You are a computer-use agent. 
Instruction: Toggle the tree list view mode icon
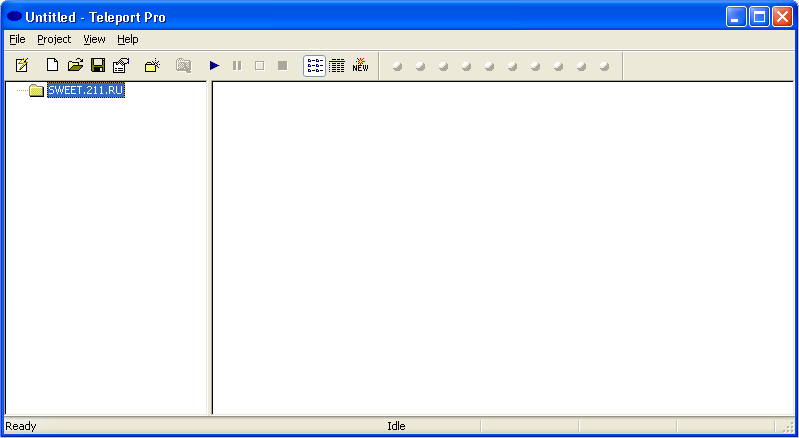click(x=314, y=66)
